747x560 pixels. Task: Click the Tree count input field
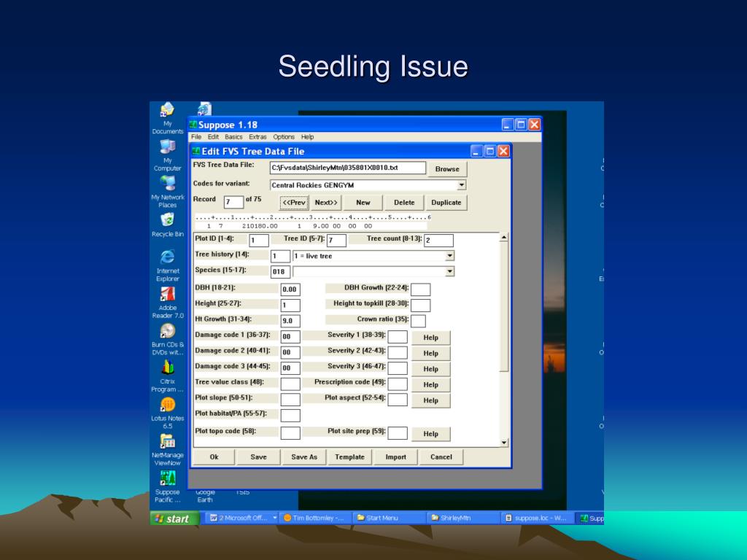click(438, 241)
